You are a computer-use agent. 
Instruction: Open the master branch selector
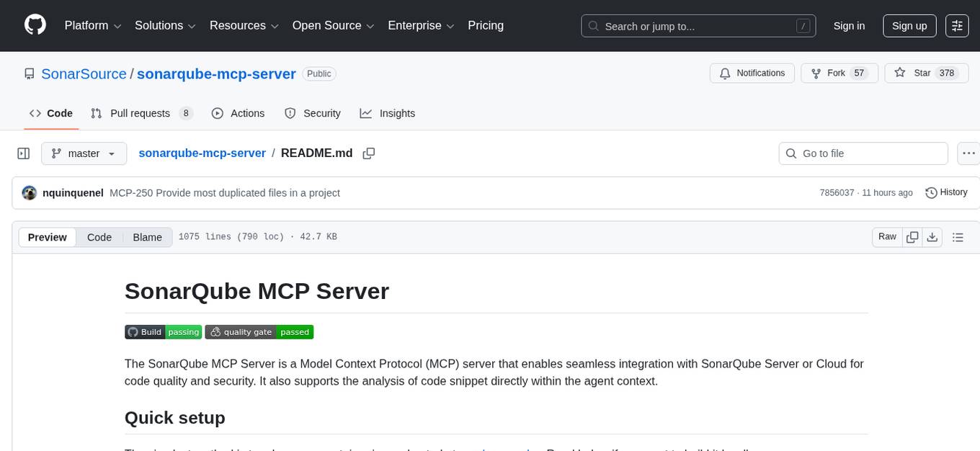tap(84, 153)
